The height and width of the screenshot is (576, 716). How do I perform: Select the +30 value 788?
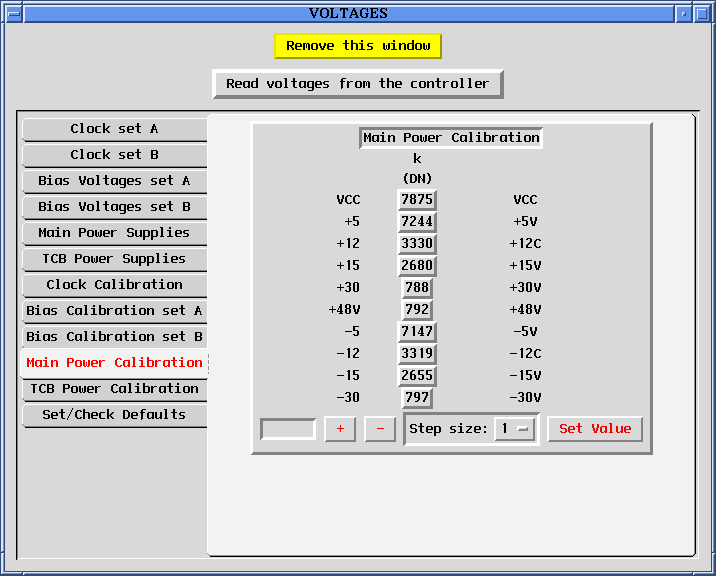[x=417, y=287]
